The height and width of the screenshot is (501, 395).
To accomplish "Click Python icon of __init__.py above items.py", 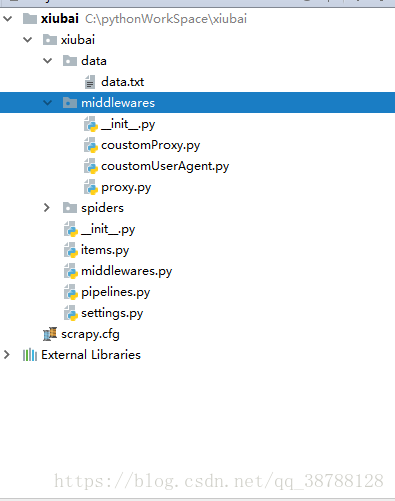I will pyautogui.click(x=71, y=229).
